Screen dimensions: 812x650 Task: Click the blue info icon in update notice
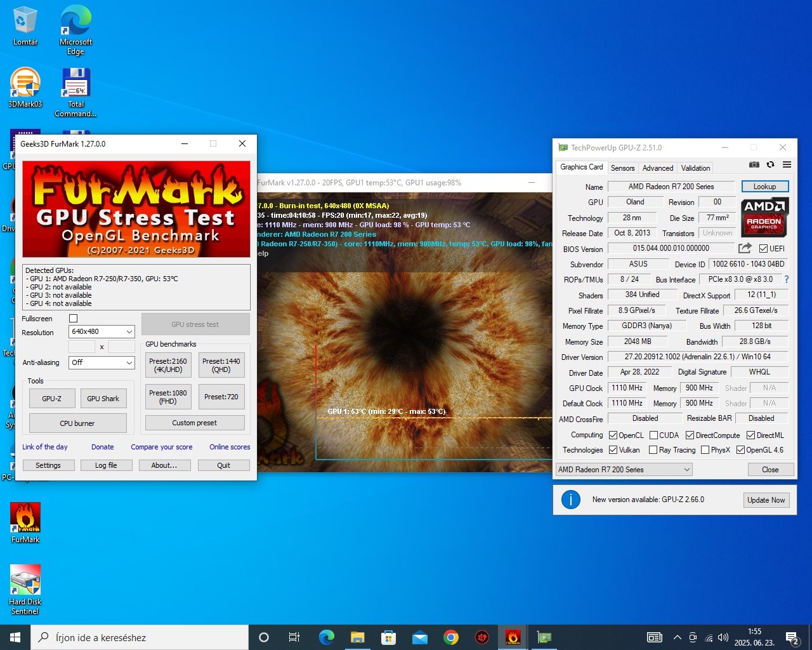(571, 500)
